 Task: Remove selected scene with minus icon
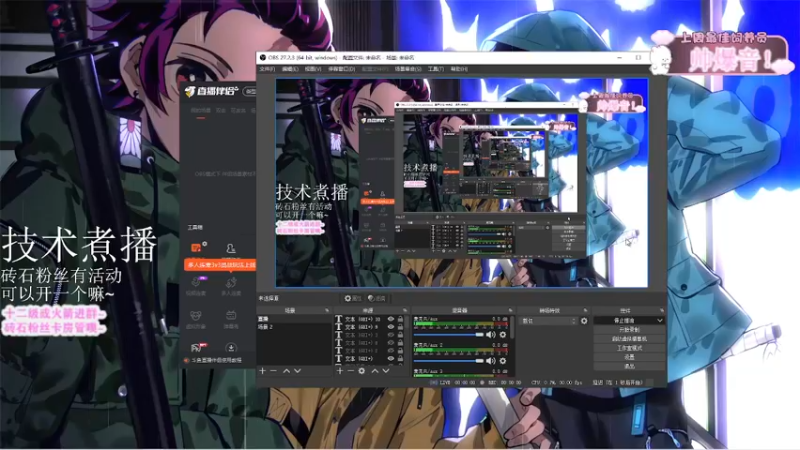(273, 371)
